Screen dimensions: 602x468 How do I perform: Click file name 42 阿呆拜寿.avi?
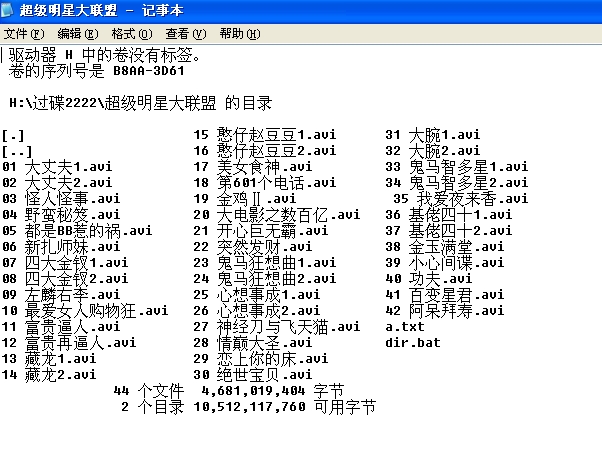coord(445,311)
